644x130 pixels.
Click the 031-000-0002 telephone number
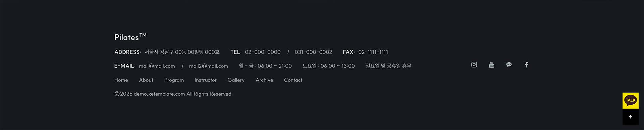click(x=313, y=52)
